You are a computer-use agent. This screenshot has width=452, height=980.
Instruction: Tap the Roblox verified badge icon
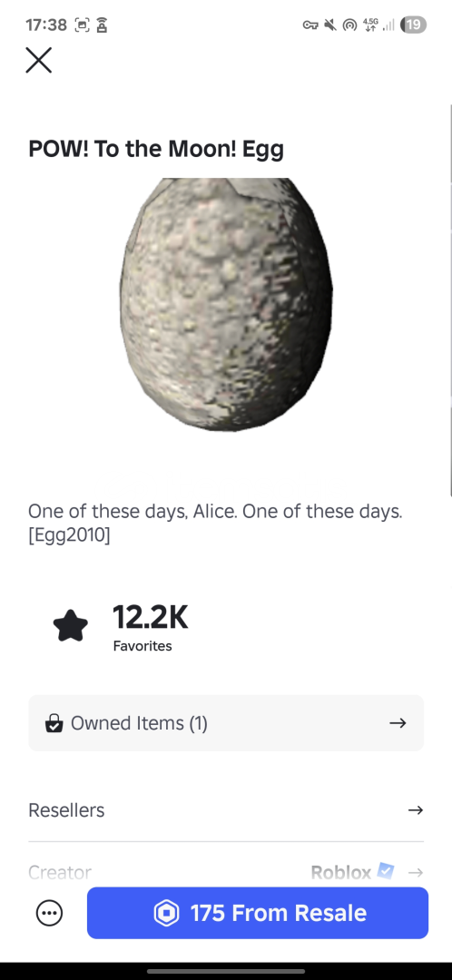click(385, 870)
